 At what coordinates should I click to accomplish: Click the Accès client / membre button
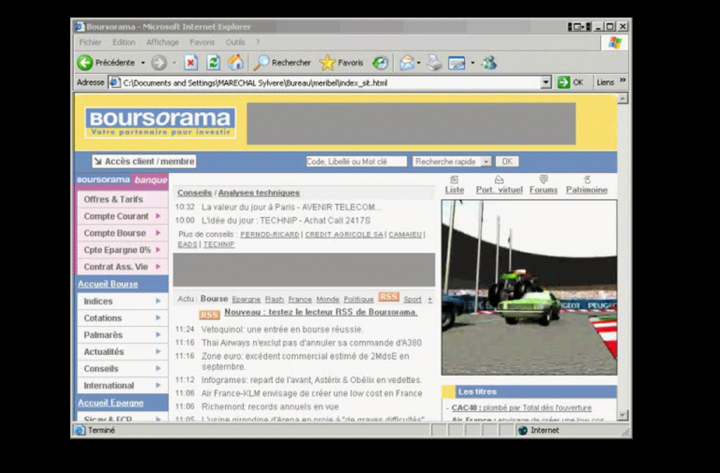pos(144,161)
